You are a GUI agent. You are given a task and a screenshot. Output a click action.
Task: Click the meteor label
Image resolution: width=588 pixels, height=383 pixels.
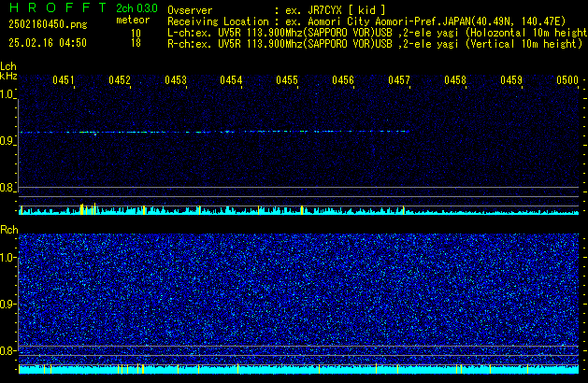pos(133,20)
